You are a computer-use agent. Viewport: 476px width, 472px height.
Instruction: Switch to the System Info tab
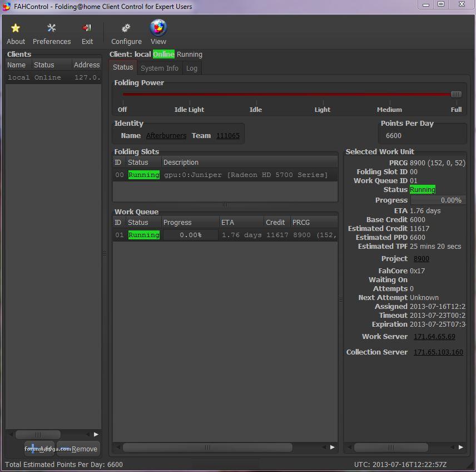click(x=160, y=68)
